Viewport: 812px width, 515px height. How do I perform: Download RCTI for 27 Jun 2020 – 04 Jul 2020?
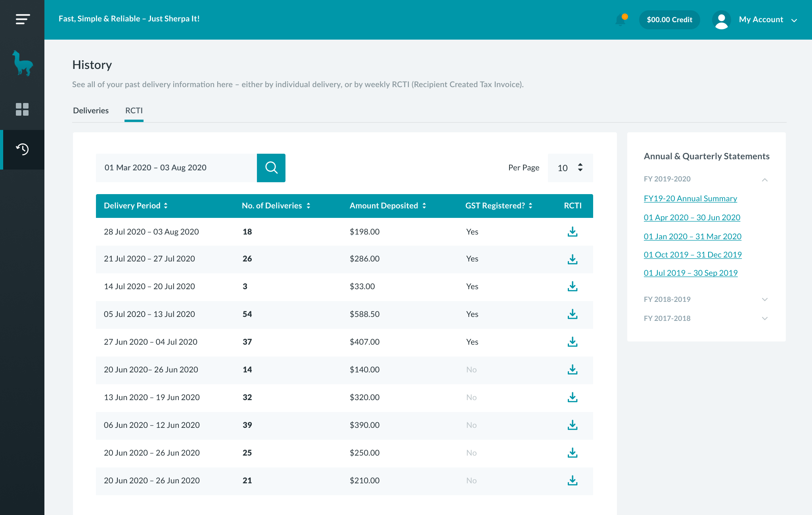click(573, 342)
